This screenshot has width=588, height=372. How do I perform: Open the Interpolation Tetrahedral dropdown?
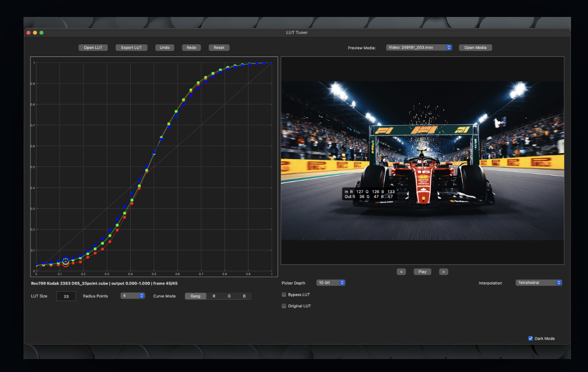[x=539, y=282]
